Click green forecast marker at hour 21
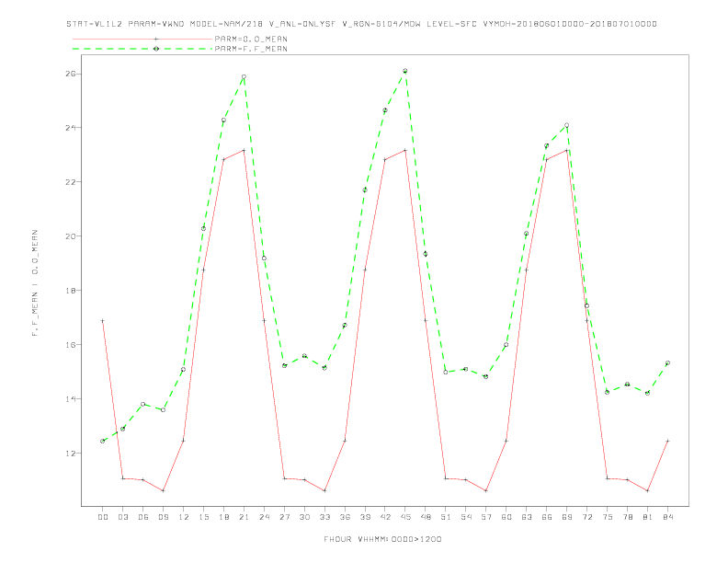The height and width of the screenshot is (563, 728). tap(244, 77)
